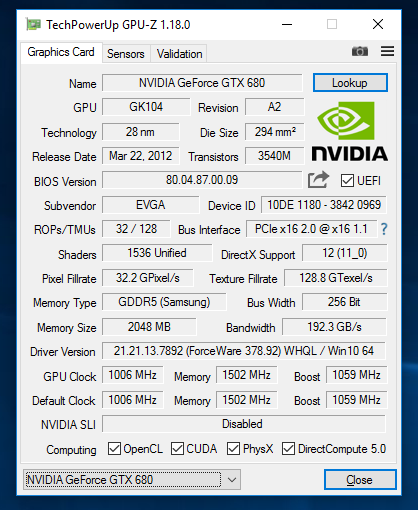Toggle the OpenCL checkbox
Viewport: 418px width, 510px height.
(114, 449)
